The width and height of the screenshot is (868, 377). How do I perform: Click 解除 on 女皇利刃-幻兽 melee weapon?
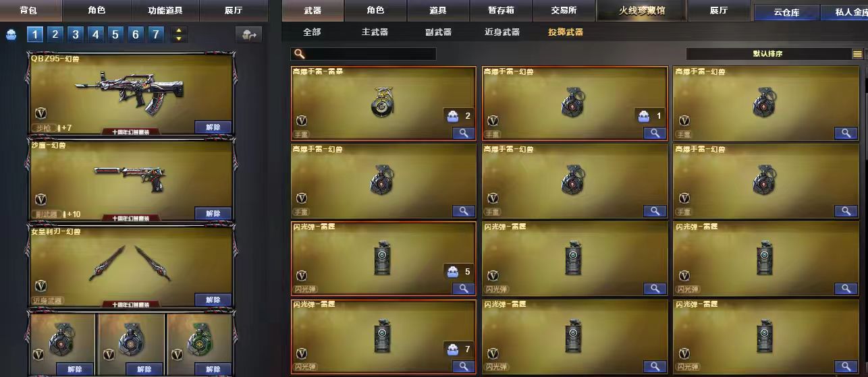tap(213, 300)
